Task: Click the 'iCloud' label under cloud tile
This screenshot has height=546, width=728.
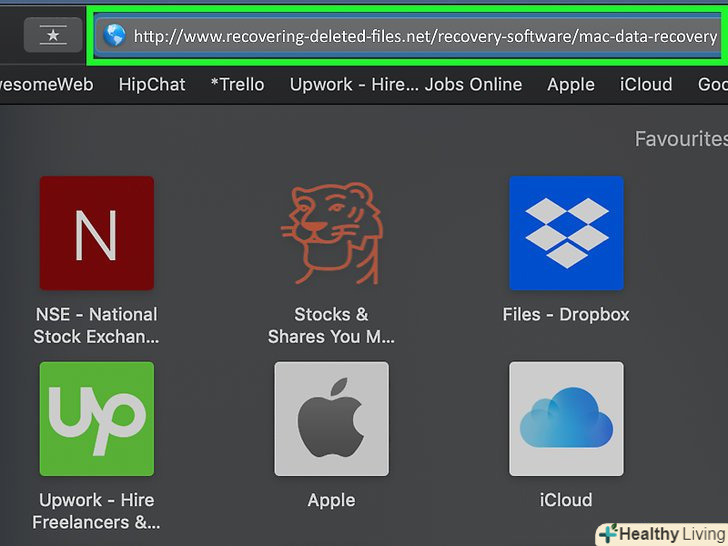Action: [x=566, y=500]
